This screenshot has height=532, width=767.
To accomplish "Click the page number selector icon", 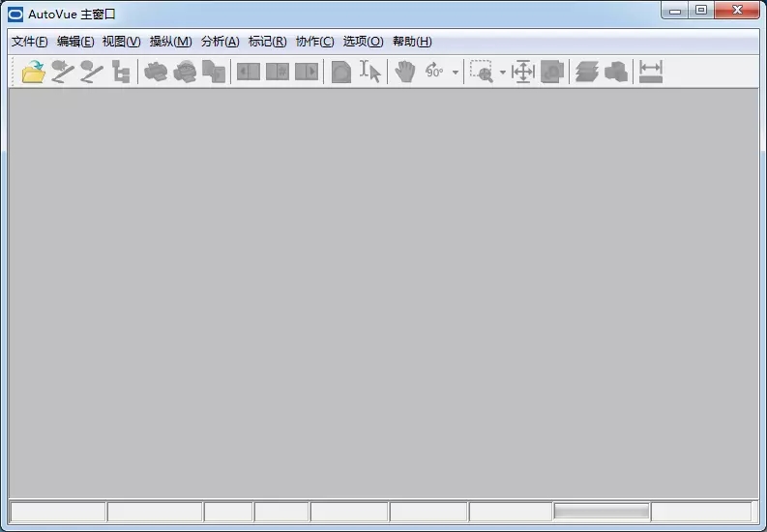I will (x=278, y=72).
